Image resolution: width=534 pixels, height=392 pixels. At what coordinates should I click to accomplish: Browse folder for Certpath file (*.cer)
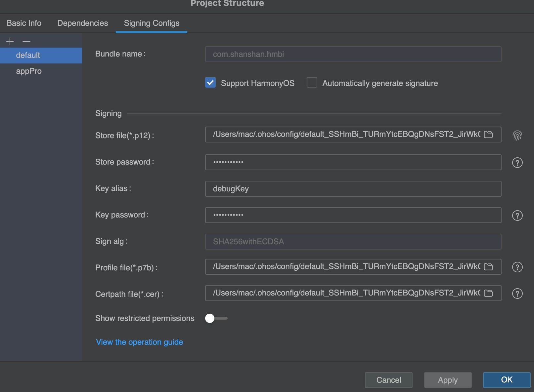(x=488, y=293)
